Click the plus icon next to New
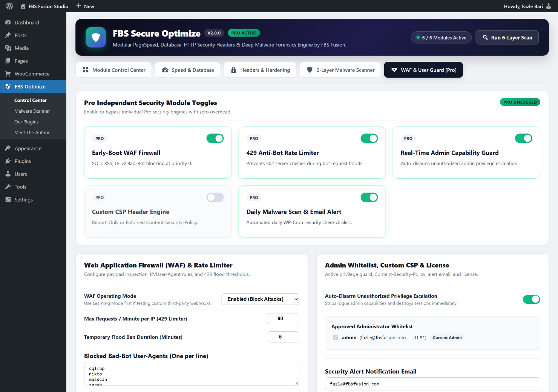 pyautogui.click(x=78, y=6)
